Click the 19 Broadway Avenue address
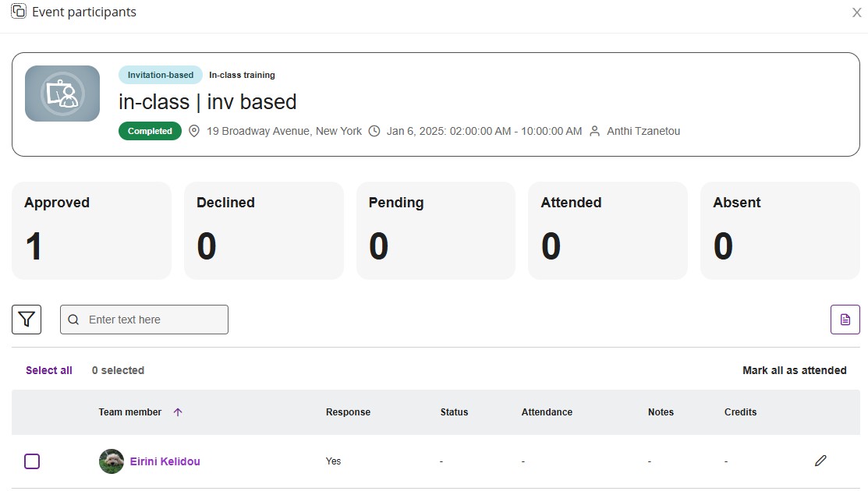The height and width of the screenshot is (491, 868). tap(284, 131)
